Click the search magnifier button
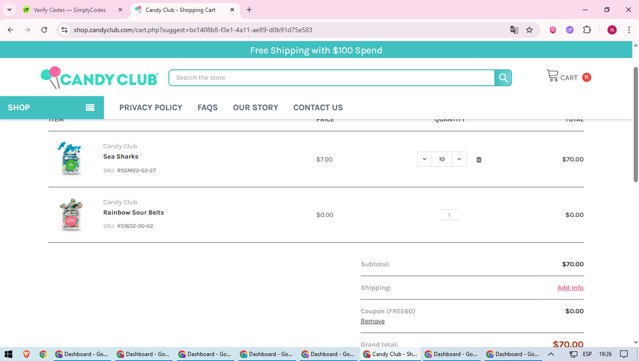Screen dimensions: 639x361 [x=503, y=77]
